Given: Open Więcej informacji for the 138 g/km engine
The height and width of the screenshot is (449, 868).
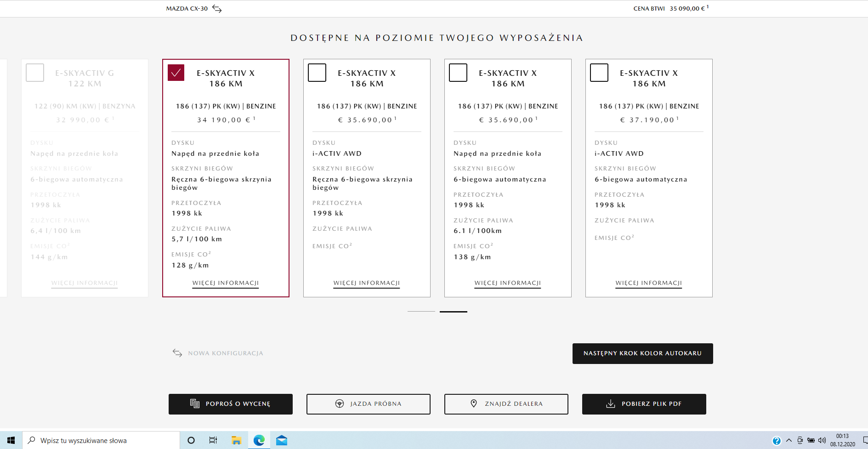Looking at the screenshot, I should [507, 283].
